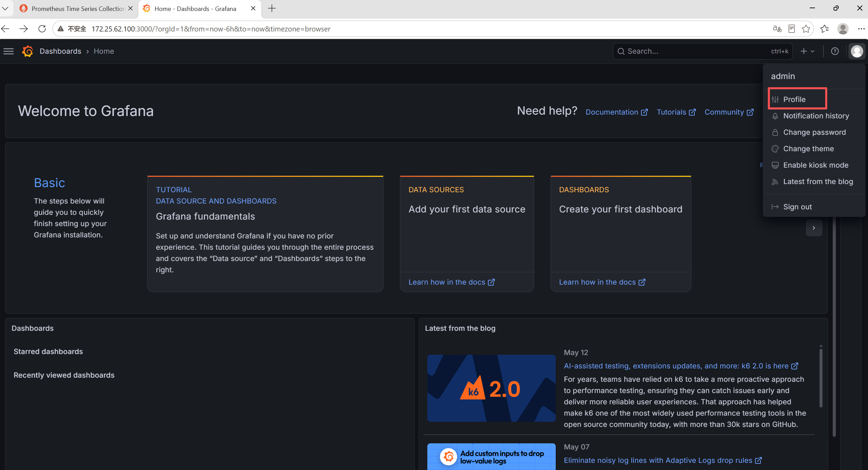Select Change theme in user menu
This screenshot has height=470, width=868.
click(x=814, y=148)
